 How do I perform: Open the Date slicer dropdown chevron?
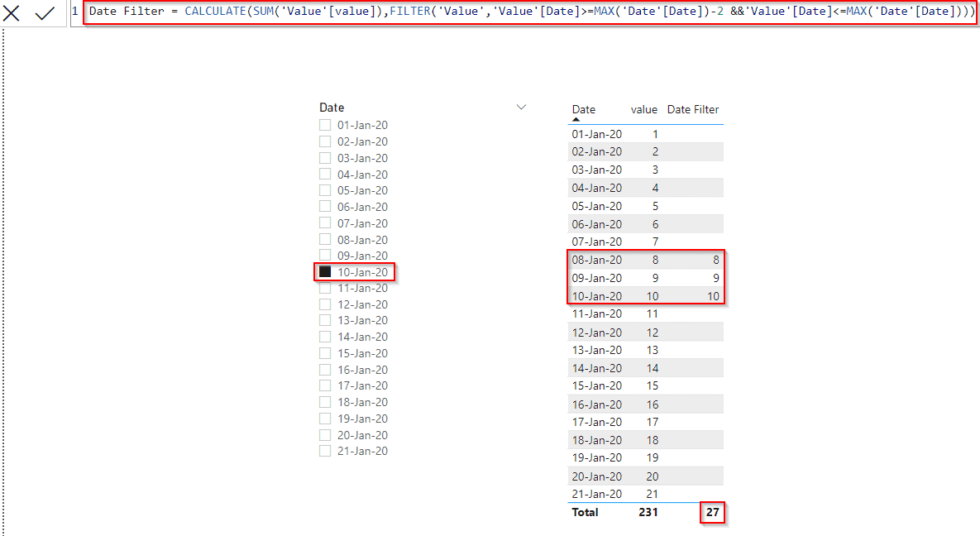[x=521, y=107]
